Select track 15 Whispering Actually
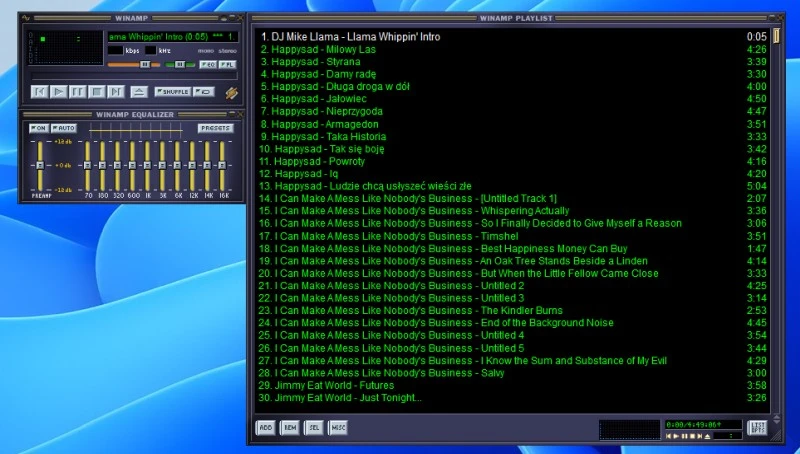 coord(512,211)
